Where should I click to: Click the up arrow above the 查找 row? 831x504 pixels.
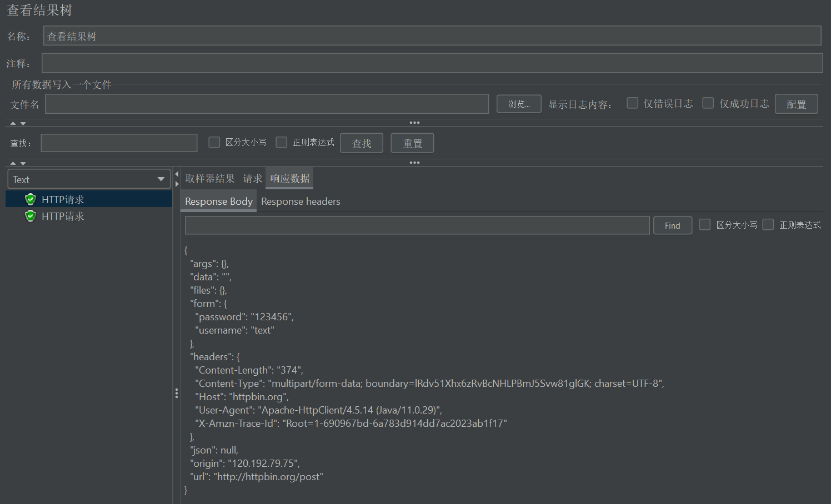click(x=13, y=123)
